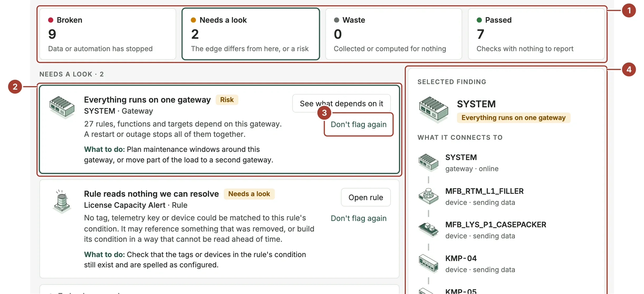Viewport: 644px width, 294px height.
Task: Click the Open rule button
Action: [x=366, y=197]
